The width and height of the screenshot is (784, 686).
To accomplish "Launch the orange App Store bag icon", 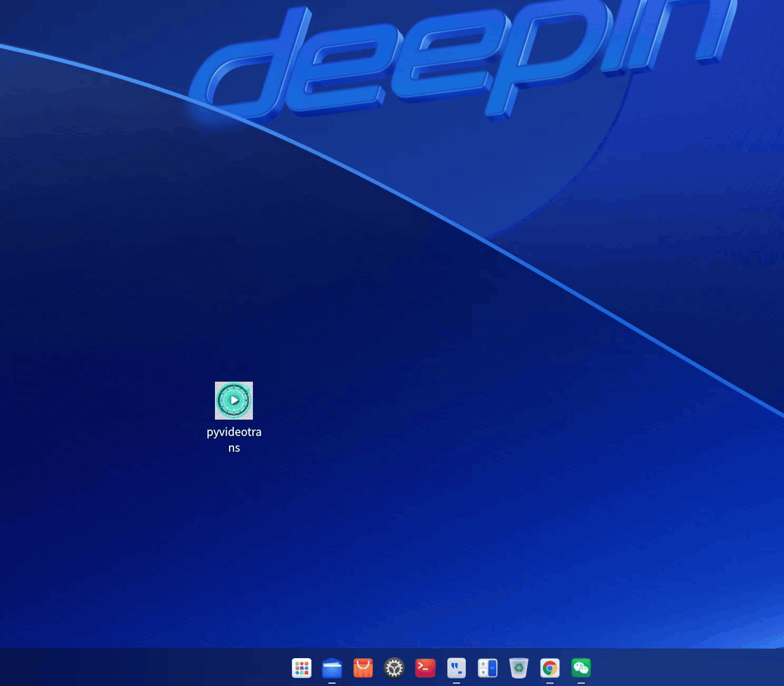I will (363, 668).
